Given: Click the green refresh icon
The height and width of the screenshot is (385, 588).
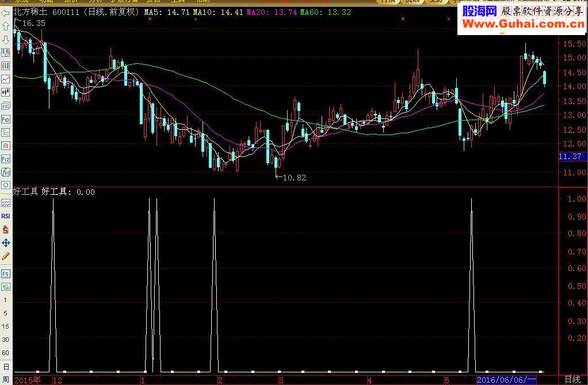Looking at the screenshot, I should click(x=5, y=287).
